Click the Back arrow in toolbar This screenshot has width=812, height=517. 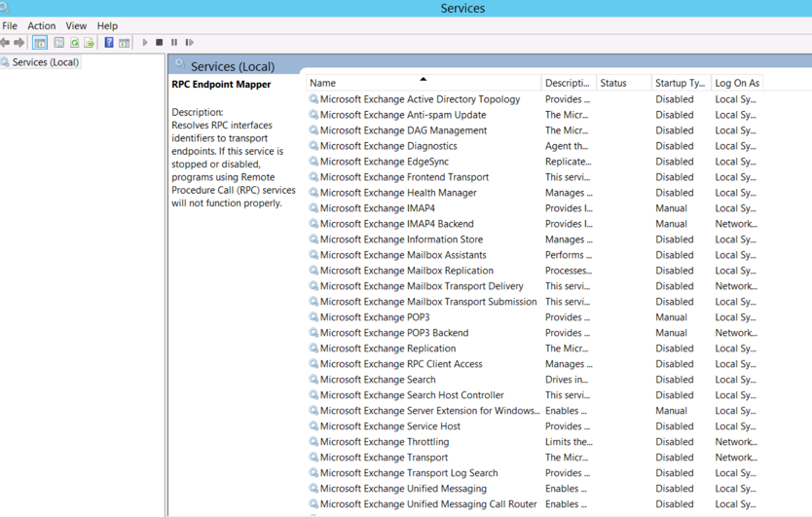tap(5, 43)
